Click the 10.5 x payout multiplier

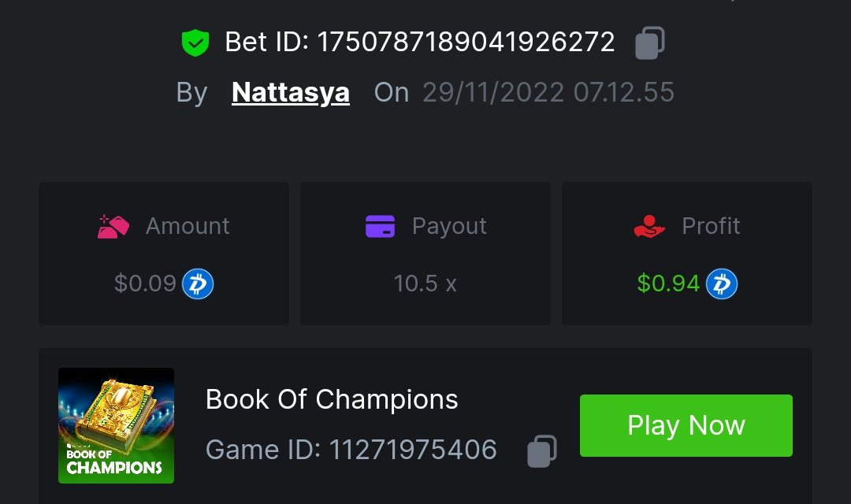tap(425, 283)
